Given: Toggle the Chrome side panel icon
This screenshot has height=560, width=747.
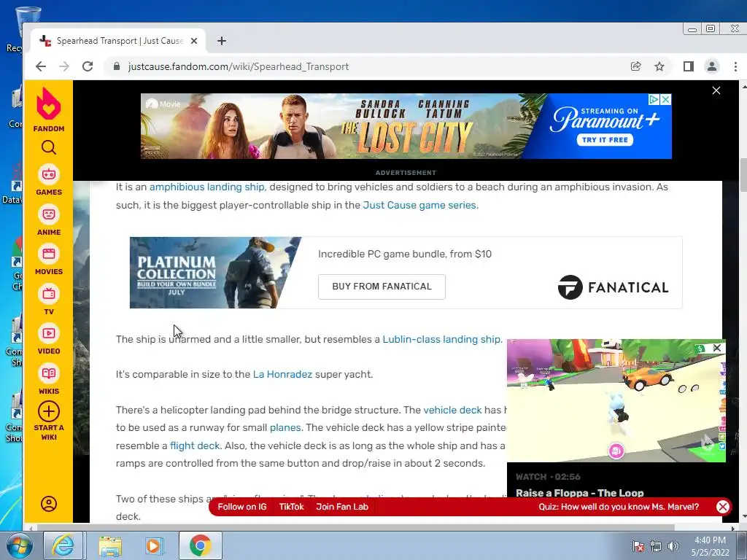Looking at the screenshot, I should [688, 66].
